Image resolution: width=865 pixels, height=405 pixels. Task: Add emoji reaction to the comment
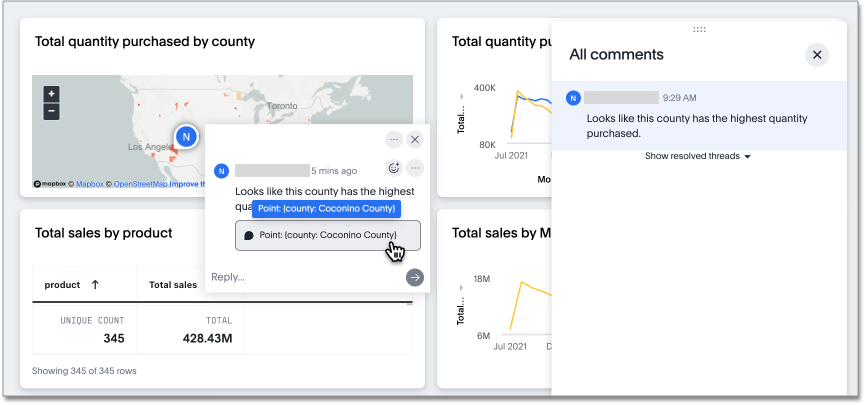click(394, 168)
